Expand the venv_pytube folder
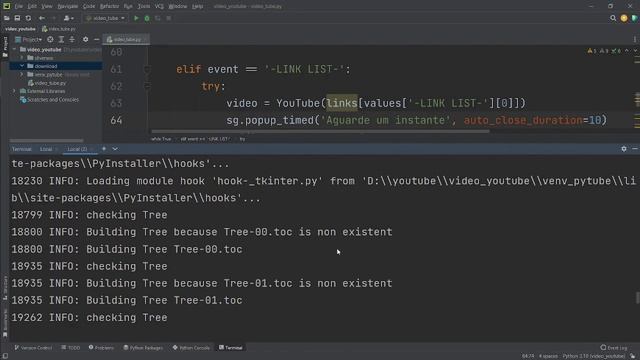 pos(22,75)
